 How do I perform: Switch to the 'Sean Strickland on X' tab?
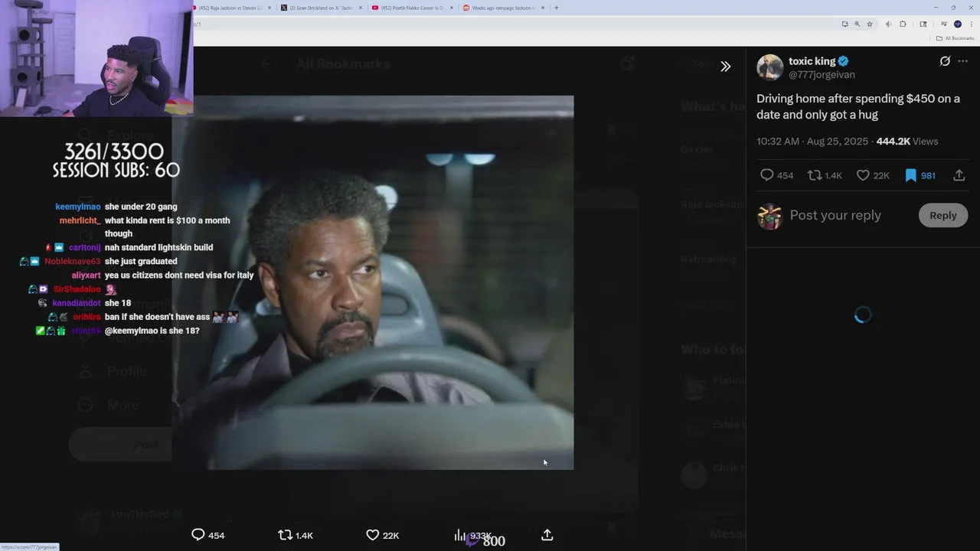320,8
